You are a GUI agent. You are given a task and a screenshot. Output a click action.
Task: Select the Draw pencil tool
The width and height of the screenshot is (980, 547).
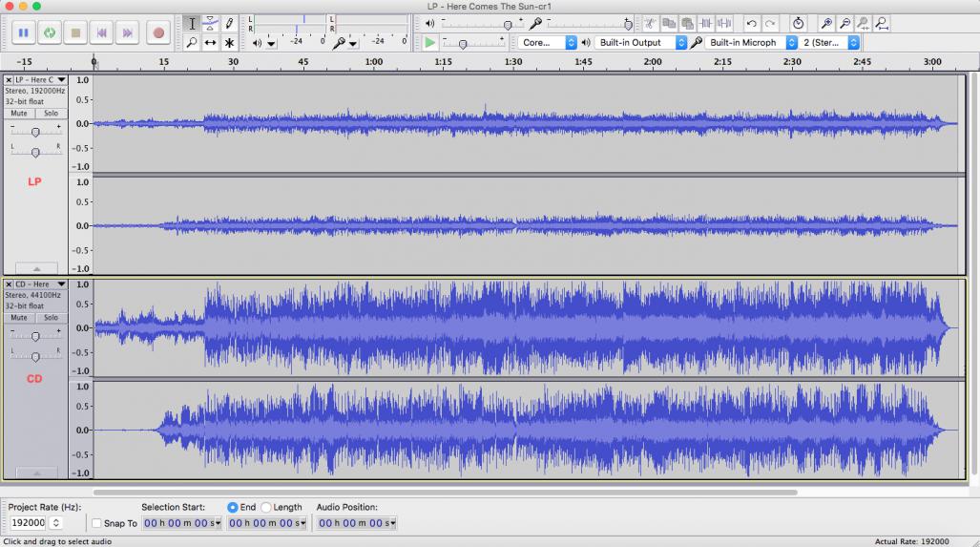tap(229, 24)
